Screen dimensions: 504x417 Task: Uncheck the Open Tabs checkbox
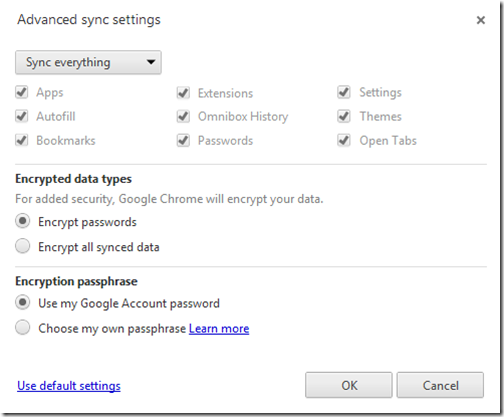(x=344, y=140)
